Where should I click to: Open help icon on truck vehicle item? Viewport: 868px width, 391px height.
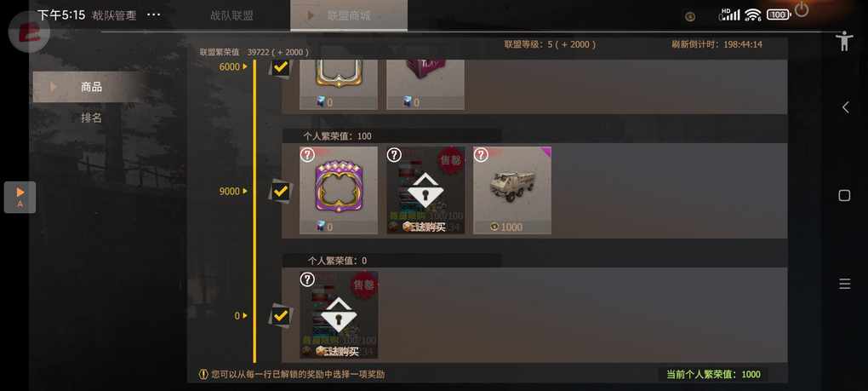tap(481, 155)
